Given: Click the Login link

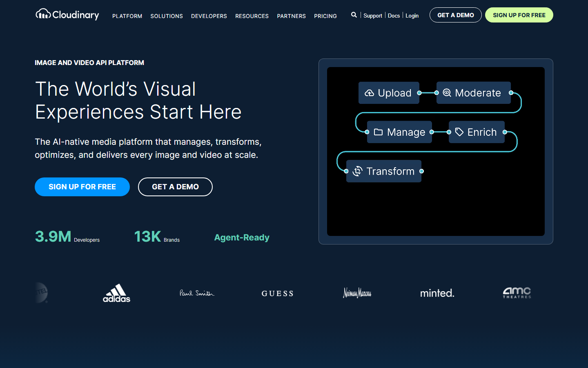Looking at the screenshot, I should click(x=412, y=16).
